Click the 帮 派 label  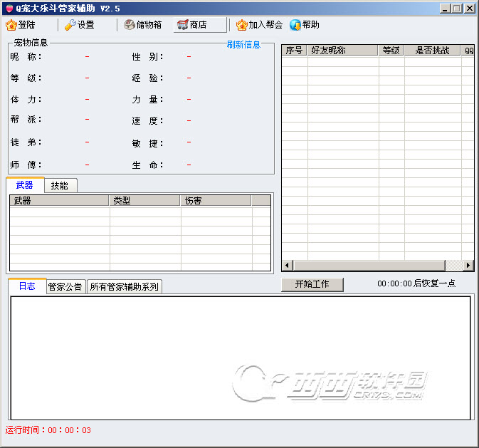[x=26, y=119]
